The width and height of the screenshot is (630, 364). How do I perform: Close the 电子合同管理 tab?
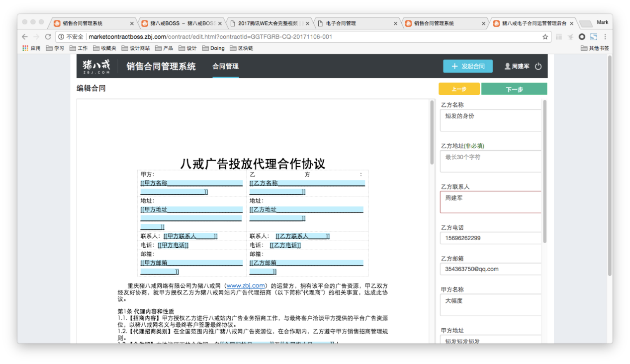click(x=396, y=23)
